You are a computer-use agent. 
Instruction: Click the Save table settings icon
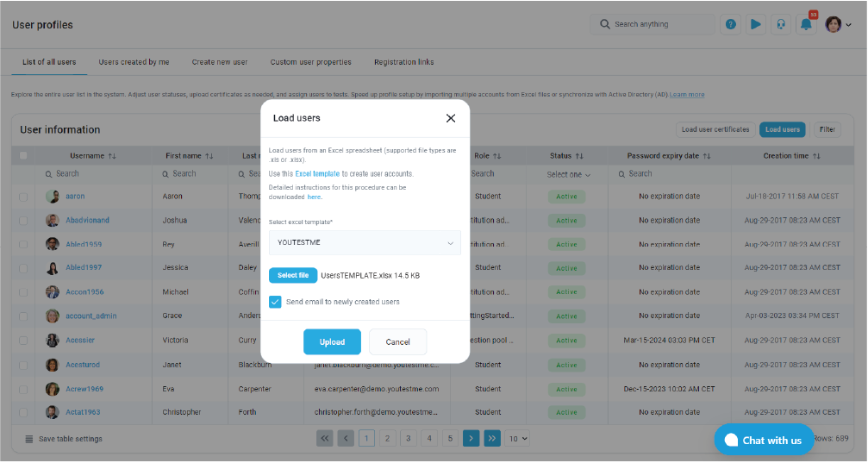coord(28,439)
